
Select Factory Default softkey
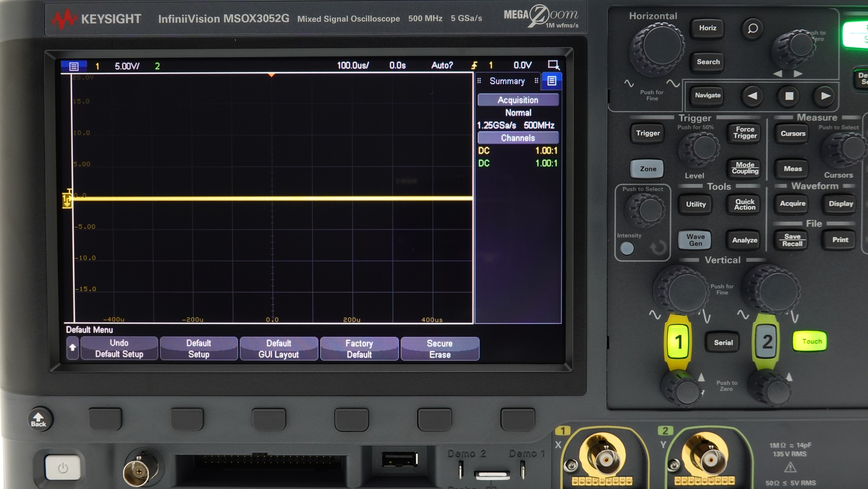[x=359, y=349]
